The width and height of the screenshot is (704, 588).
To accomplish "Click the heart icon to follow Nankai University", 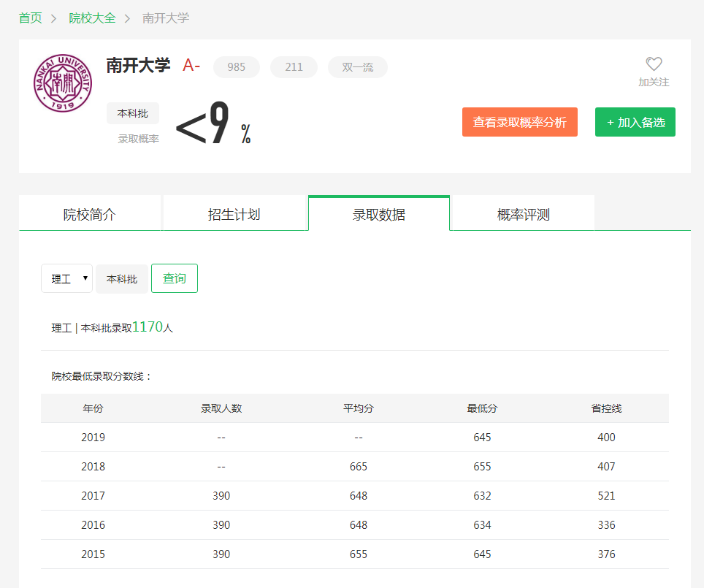I will click(x=654, y=64).
